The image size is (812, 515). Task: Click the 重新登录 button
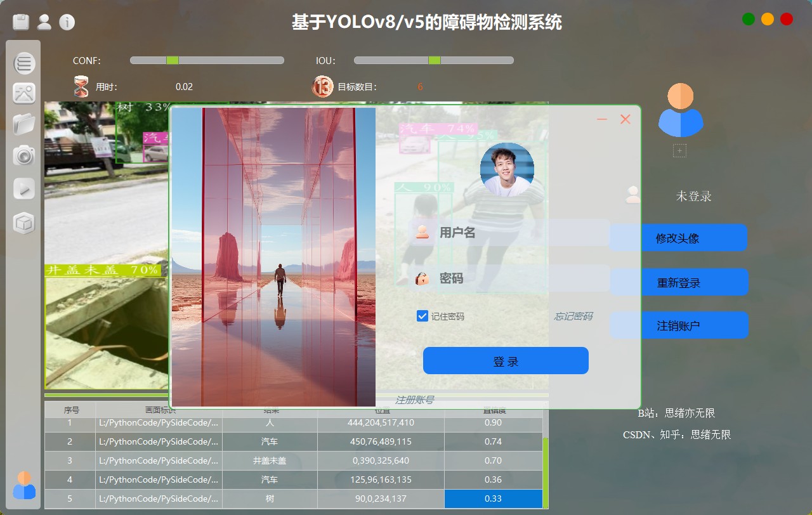679,282
